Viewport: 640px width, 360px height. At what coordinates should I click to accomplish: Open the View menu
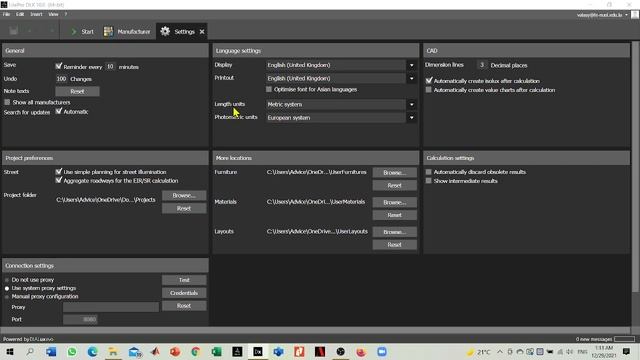[53, 14]
